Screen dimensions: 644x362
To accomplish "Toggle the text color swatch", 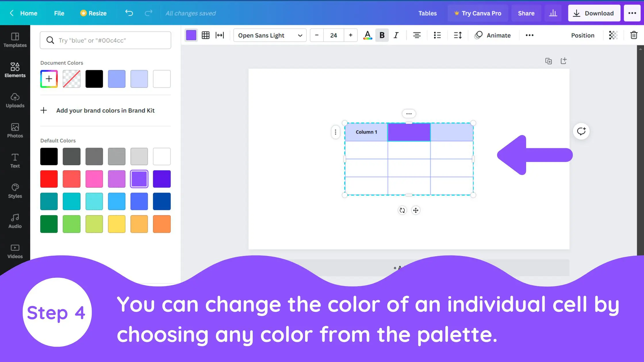I will (367, 35).
